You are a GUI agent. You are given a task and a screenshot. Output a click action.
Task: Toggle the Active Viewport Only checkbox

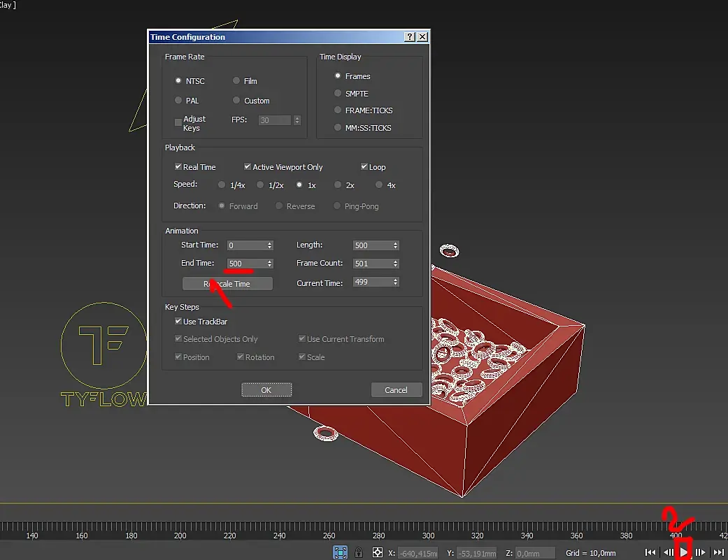pyautogui.click(x=248, y=166)
